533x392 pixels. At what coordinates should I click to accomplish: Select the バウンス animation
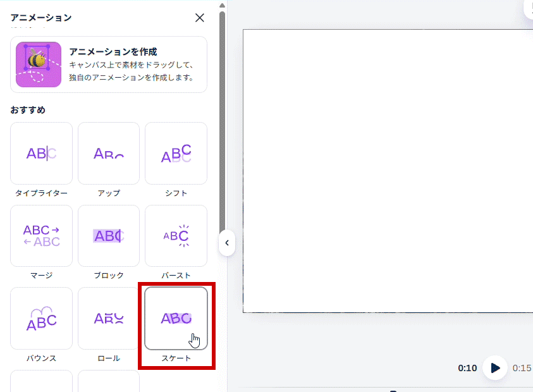point(42,318)
